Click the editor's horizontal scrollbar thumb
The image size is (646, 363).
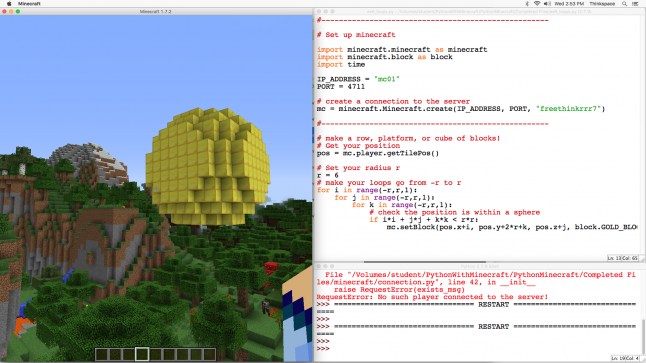pos(425,262)
